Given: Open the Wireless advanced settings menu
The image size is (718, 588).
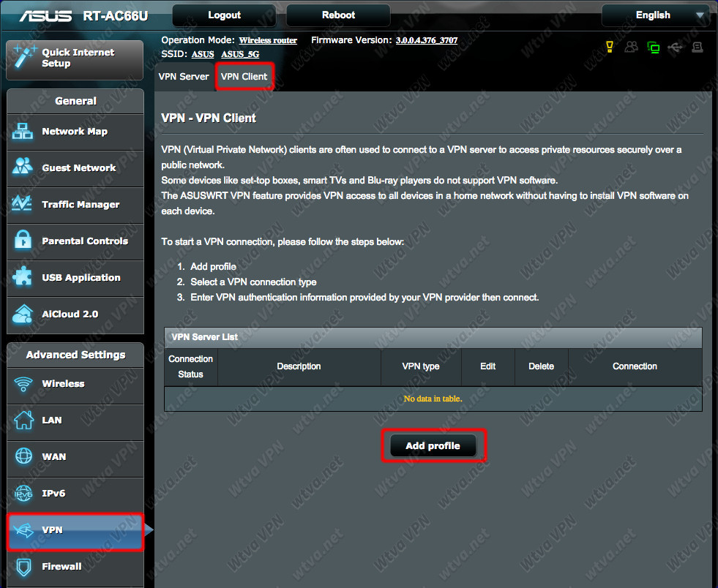Looking at the screenshot, I should tap(75, 384).
